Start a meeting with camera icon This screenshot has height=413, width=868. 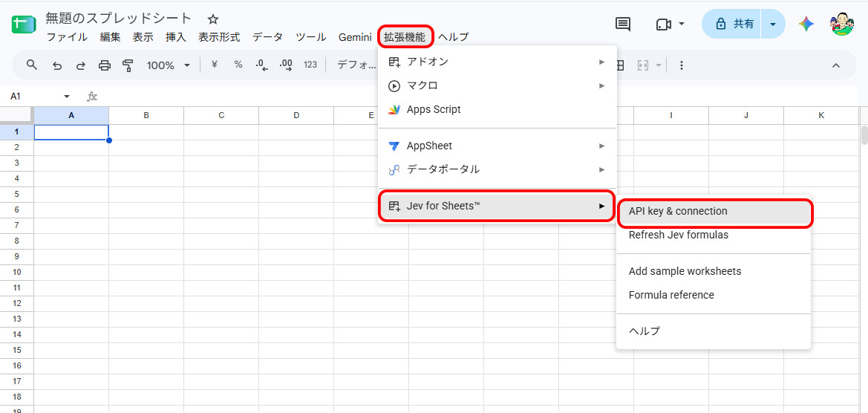pos(663,24)
